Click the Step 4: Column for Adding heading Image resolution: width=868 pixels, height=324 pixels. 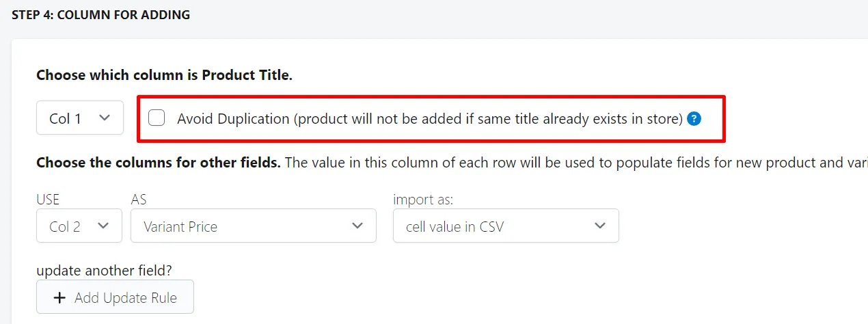(x=101, y=14)
